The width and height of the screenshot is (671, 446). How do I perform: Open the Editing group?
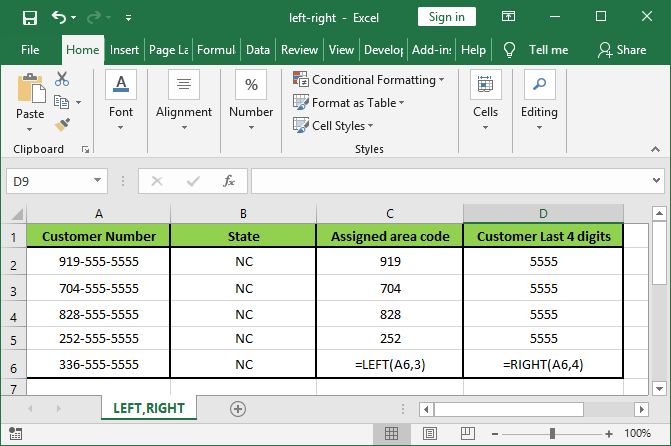point(539,101)
